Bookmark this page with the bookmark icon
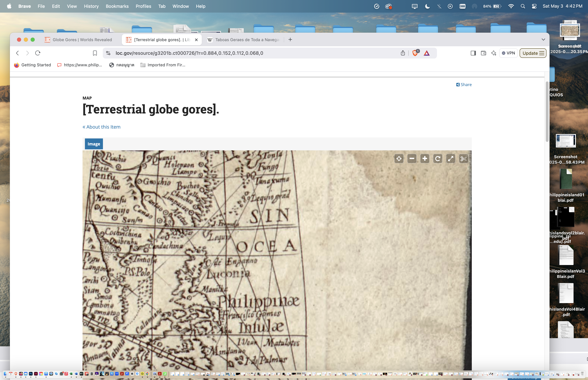This screenshot has height=380, width=588. [x=95, y=53]
